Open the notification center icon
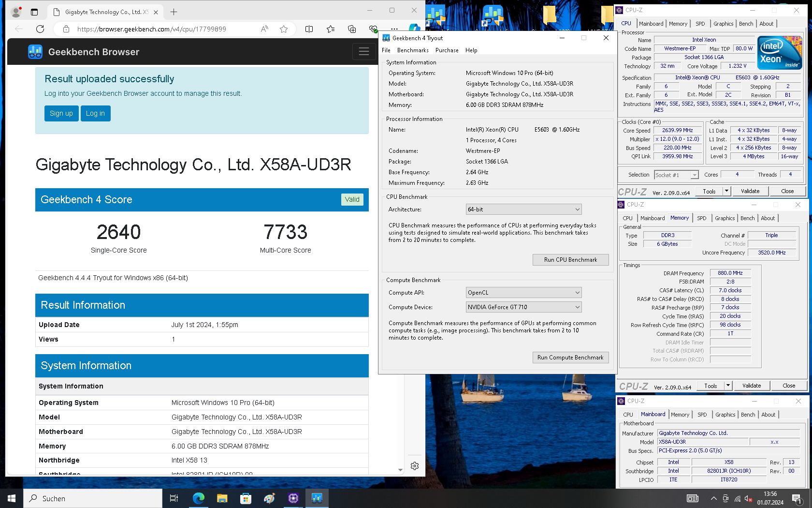The height and width of the screenshot is (508, 812). (x=797, y=498)
